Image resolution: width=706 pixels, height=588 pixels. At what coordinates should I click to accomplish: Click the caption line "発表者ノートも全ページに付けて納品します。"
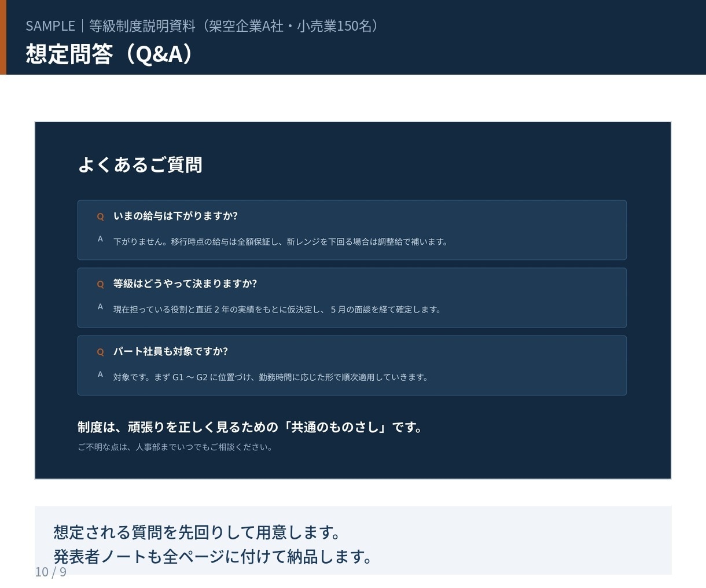pyautogui.click(x=213, y=557)
